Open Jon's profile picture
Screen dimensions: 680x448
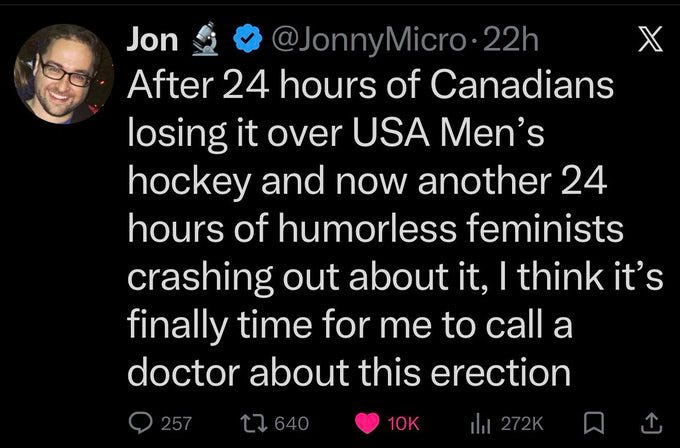point(64,74)
